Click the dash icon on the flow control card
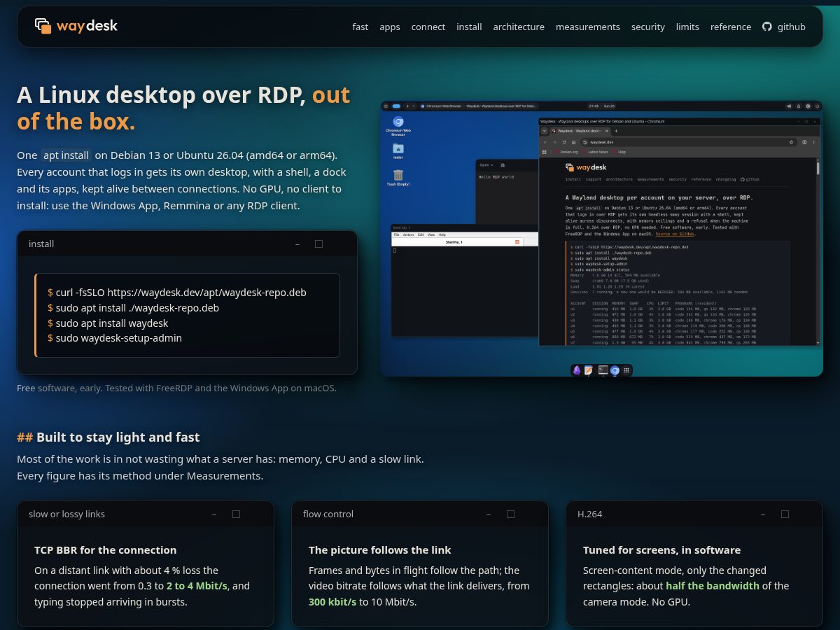Screen dimensions: 840x630 click(489, 514)
